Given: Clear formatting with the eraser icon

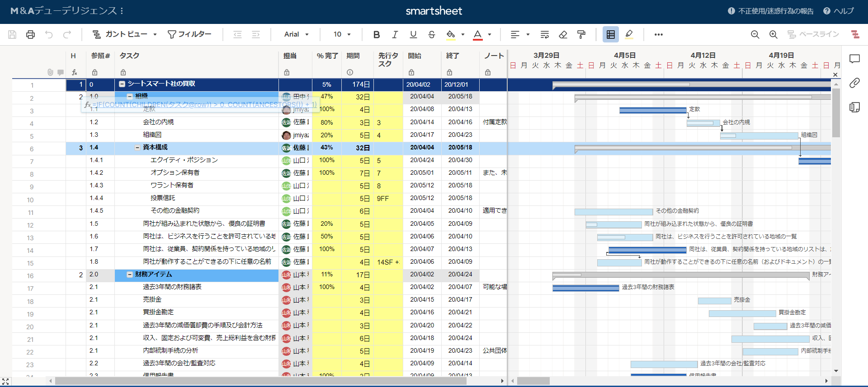Looking at the screenshot, I should click(563, 34).
